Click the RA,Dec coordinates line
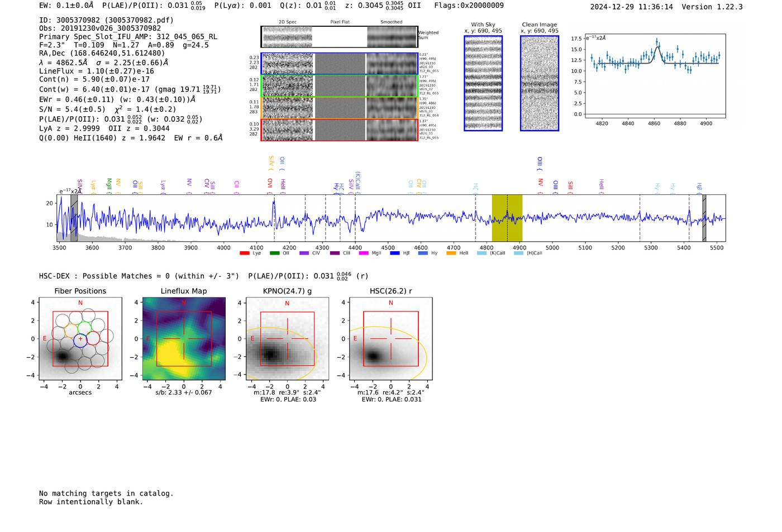 (x=102, y=54)
